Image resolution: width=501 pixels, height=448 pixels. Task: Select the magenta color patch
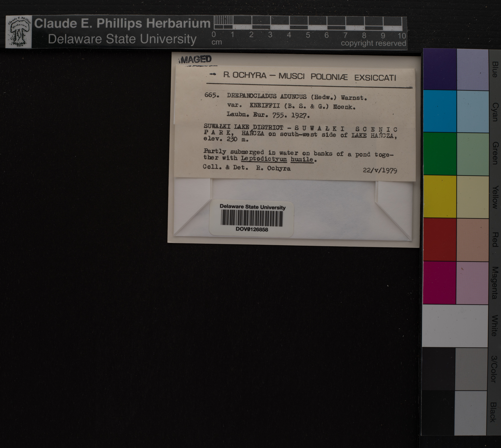(x=440, y=283)
